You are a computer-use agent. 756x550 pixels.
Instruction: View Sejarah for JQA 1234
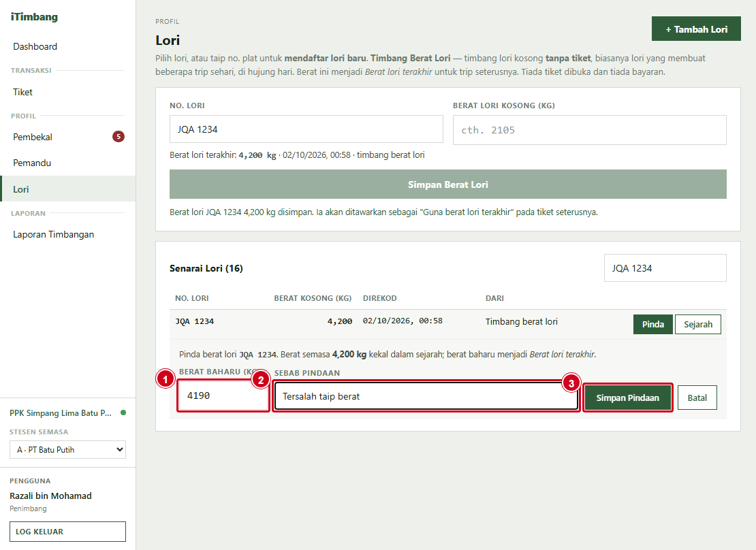click(697, 325)
